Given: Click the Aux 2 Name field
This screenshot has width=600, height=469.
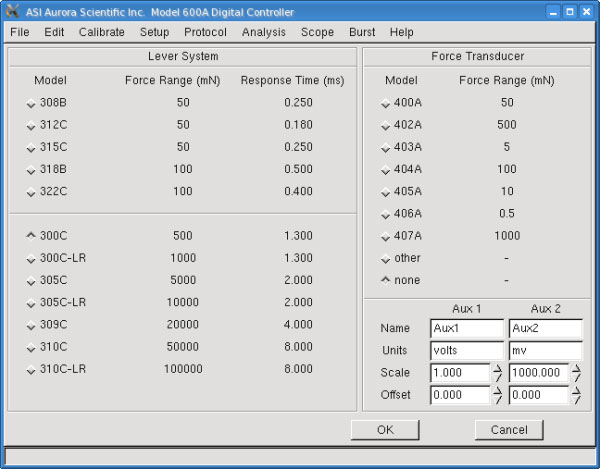Looking at the screenshot, I should [546, 328].
